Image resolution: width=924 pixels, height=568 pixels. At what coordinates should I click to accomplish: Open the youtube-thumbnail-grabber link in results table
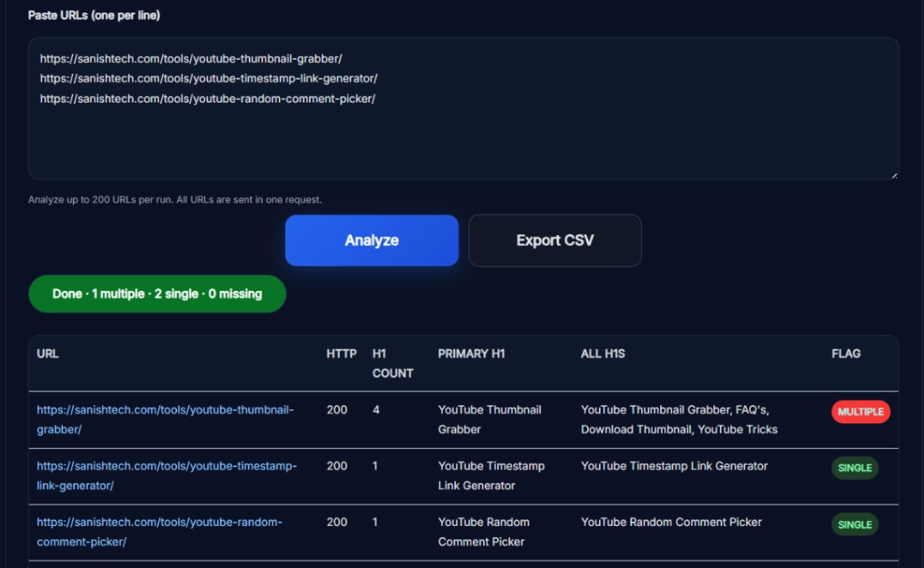click(165, 419)
